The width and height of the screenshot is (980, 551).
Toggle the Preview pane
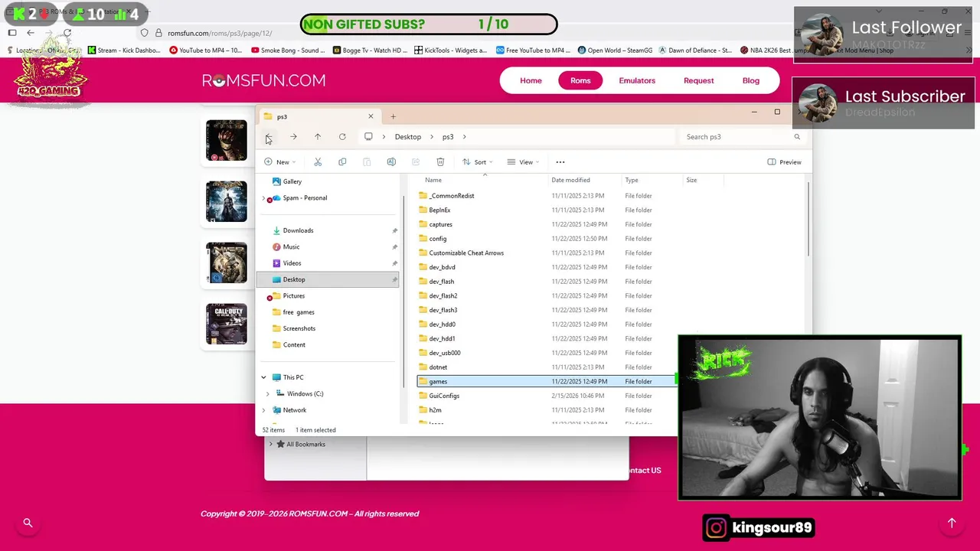click(x=784, y=162)
